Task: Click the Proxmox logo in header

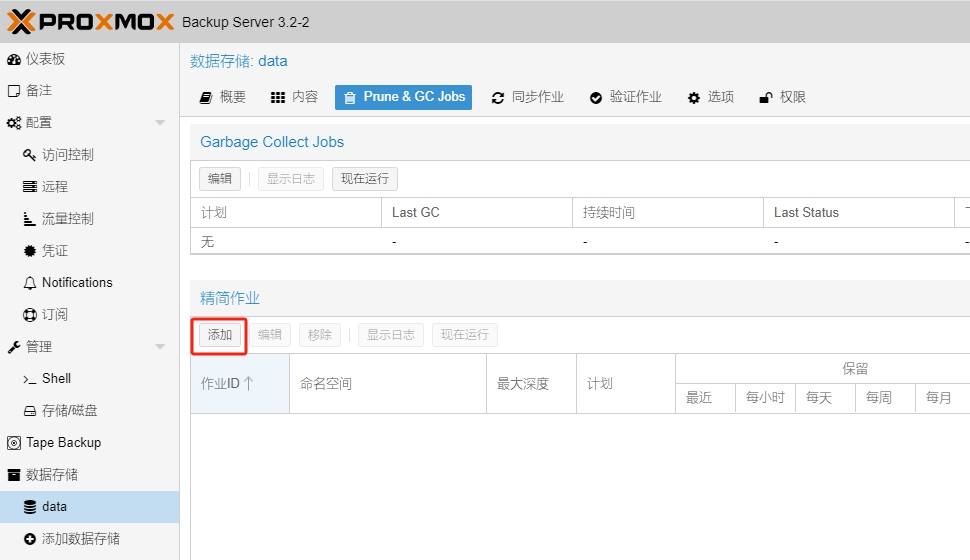Action: (x=91, y=21)
